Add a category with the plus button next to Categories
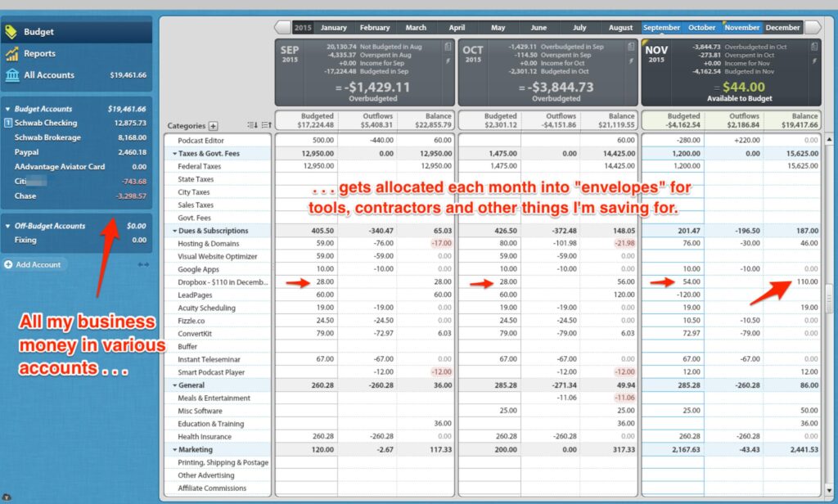 [214, 126]
